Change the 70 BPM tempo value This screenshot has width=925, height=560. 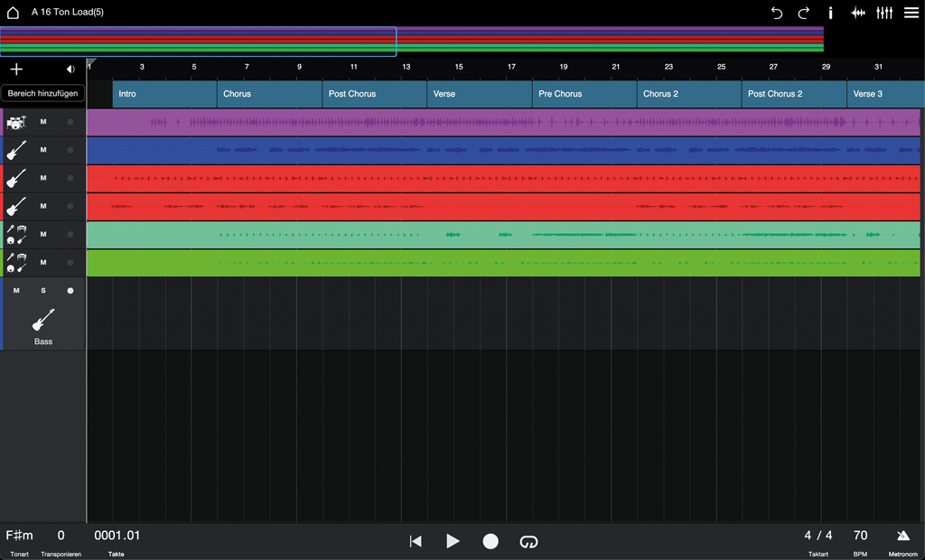[x=860, y=536]
